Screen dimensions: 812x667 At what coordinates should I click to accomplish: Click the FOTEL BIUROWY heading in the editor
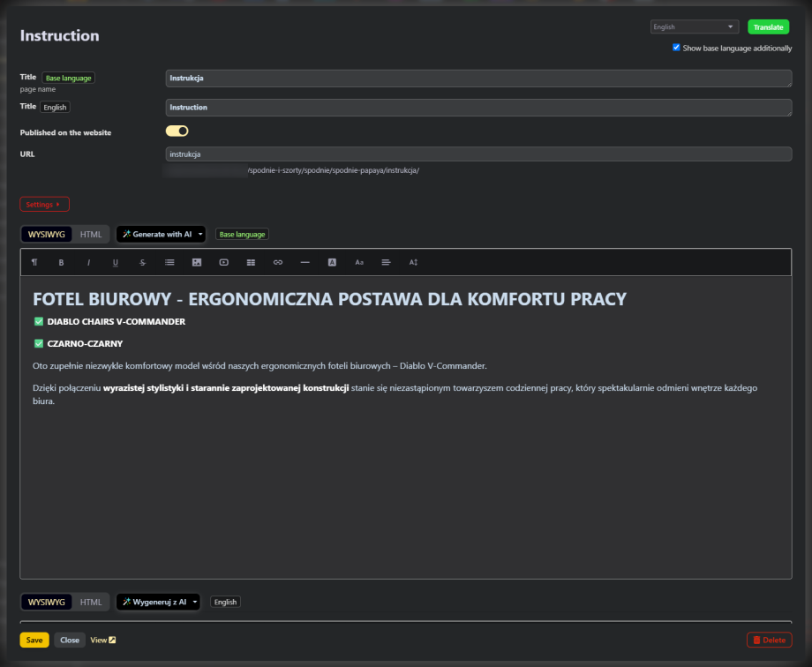pos(329,299)
